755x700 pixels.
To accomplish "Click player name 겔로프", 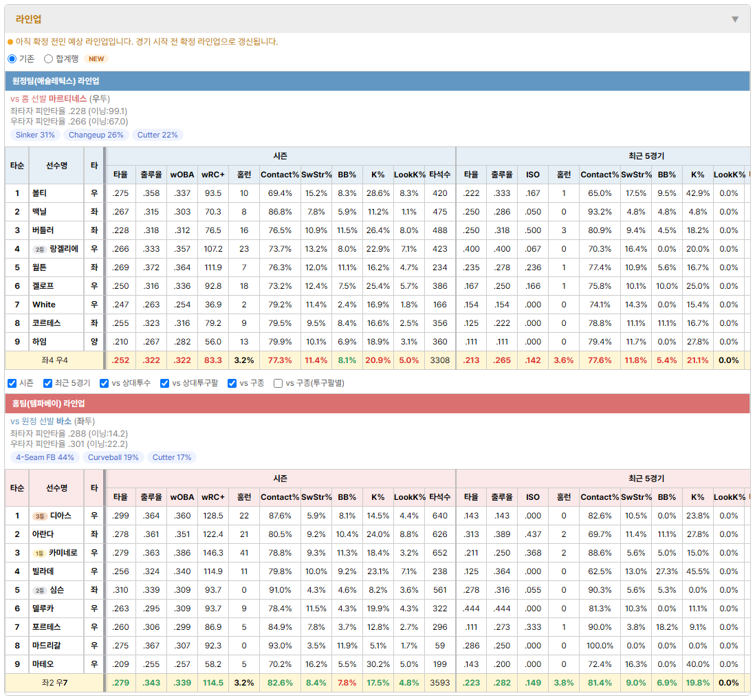I will 43,286.
